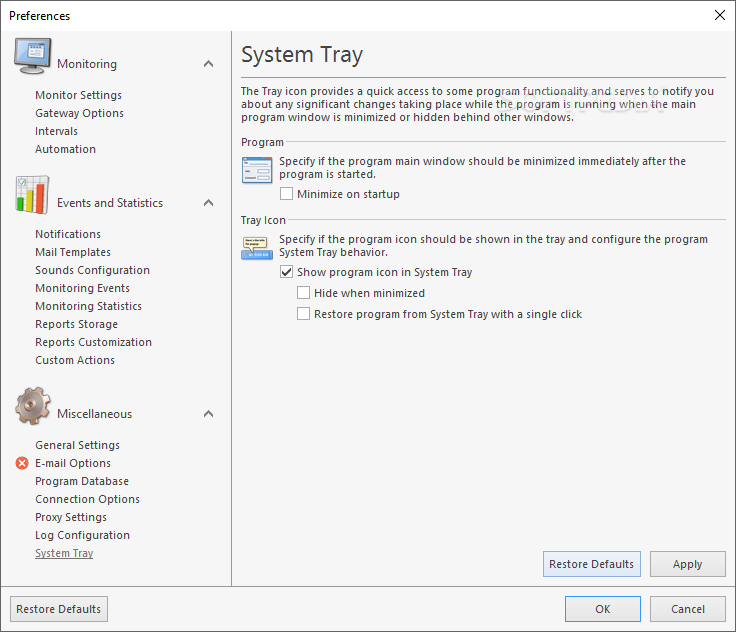Click the System Tray sidebar link
Viewport: 736px width, 632px height.
64,554
